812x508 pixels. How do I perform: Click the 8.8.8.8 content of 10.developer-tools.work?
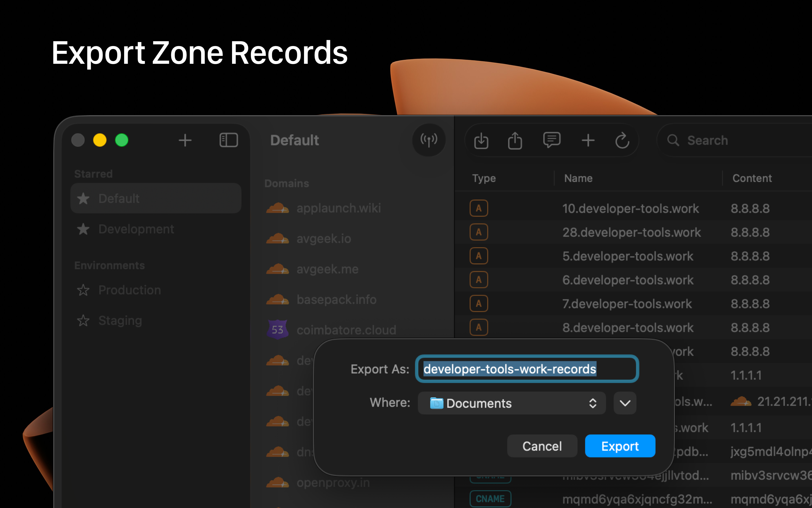750,208
